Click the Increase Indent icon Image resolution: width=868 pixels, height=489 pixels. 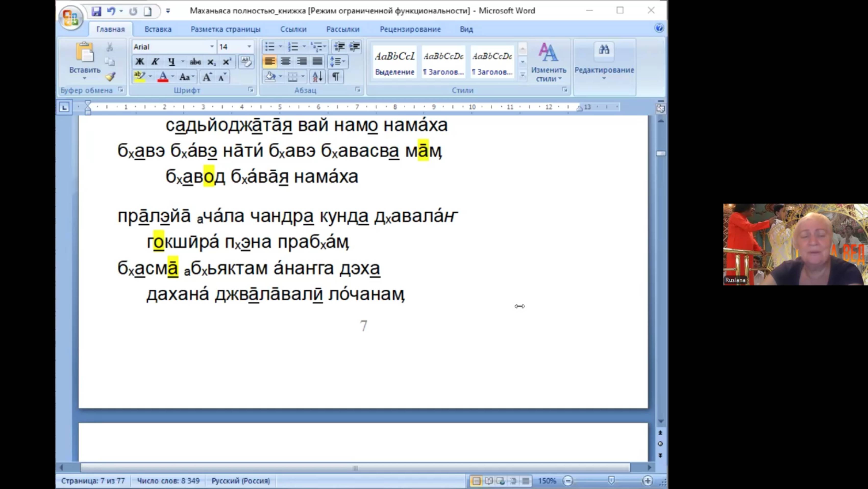[354, 46]
